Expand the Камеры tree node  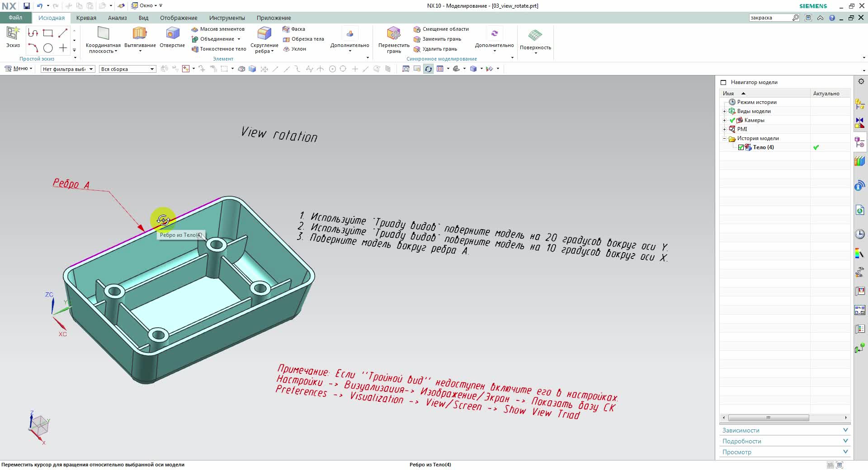point(724,120)
